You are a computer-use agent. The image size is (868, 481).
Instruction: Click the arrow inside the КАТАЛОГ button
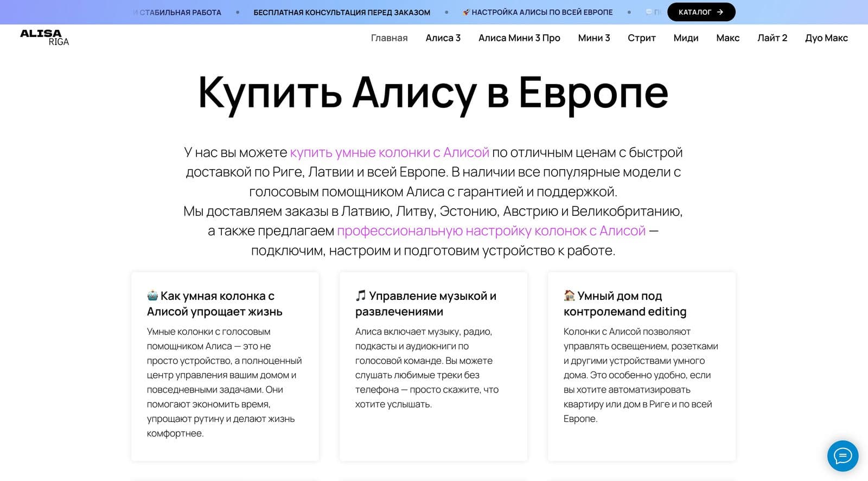pos(720,12)
